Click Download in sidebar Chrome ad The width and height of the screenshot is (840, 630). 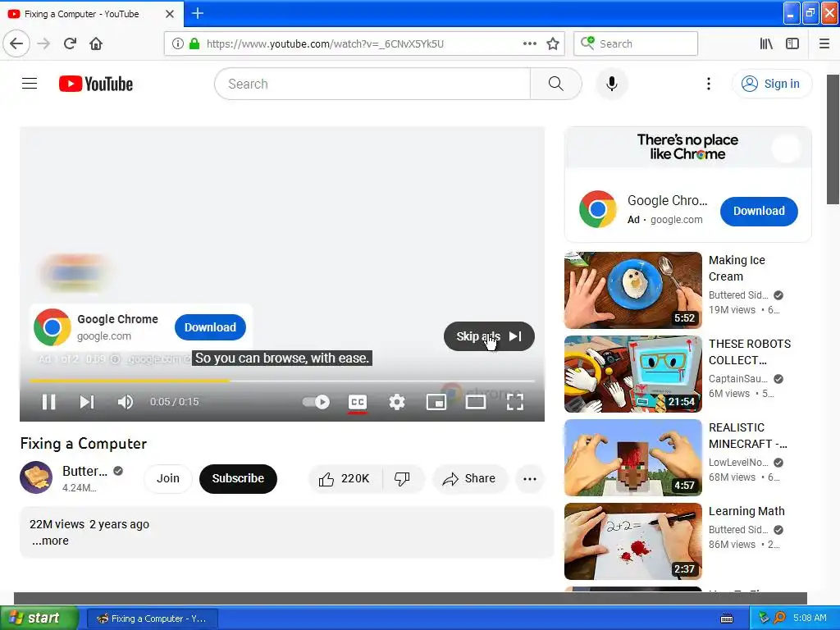[759, 211]
